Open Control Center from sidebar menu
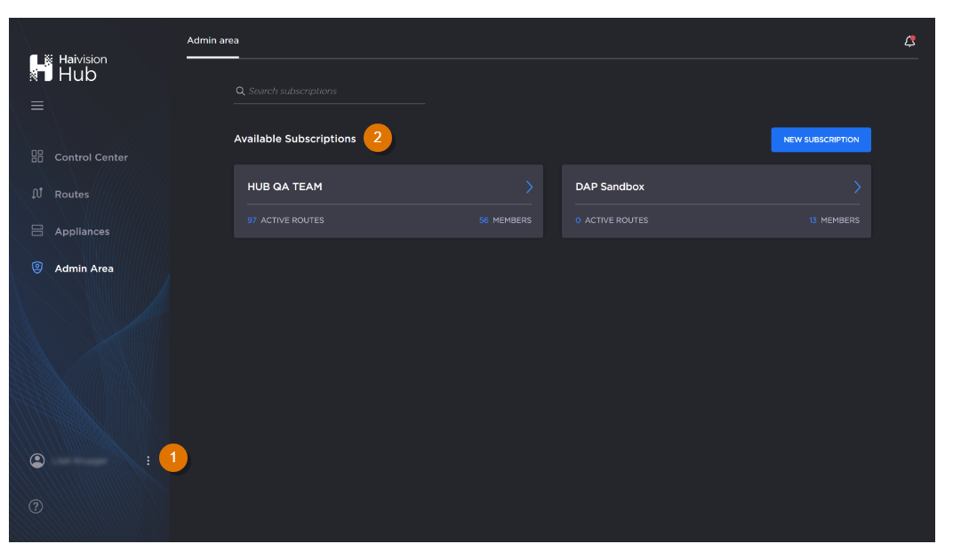Image resolution: width=953 pixels, height=560 pixels. tap(91, 157)
